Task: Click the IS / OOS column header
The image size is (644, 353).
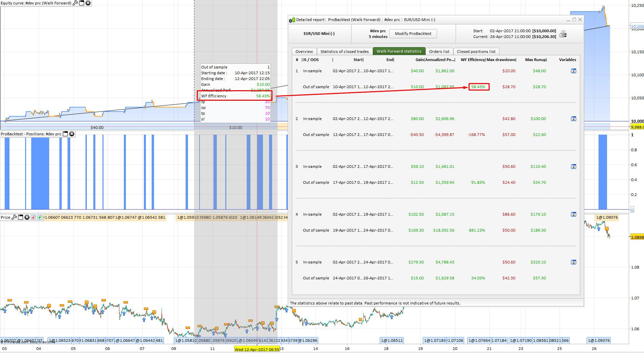Action: (x=311, y=60)
